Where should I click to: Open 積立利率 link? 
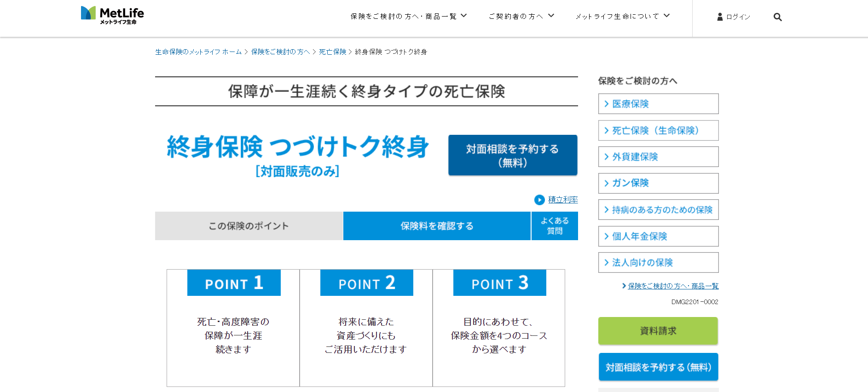563,200
